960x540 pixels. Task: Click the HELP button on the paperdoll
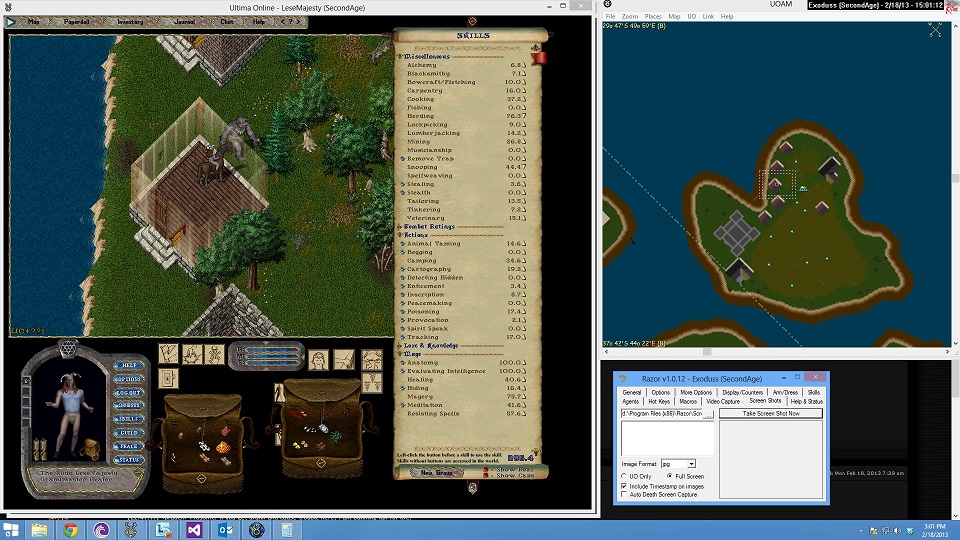coord(125,366)
